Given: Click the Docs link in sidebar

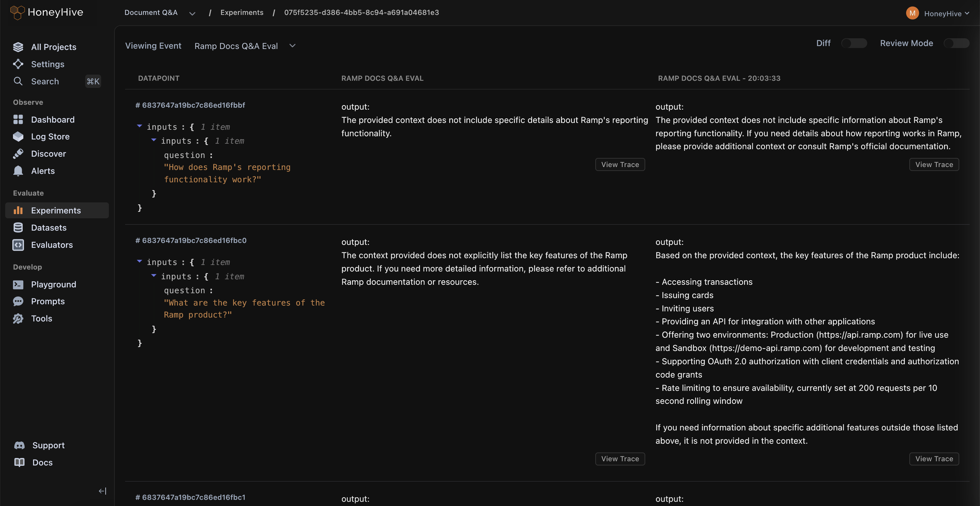Looking at the screenshot, I should tap(42, 462).
